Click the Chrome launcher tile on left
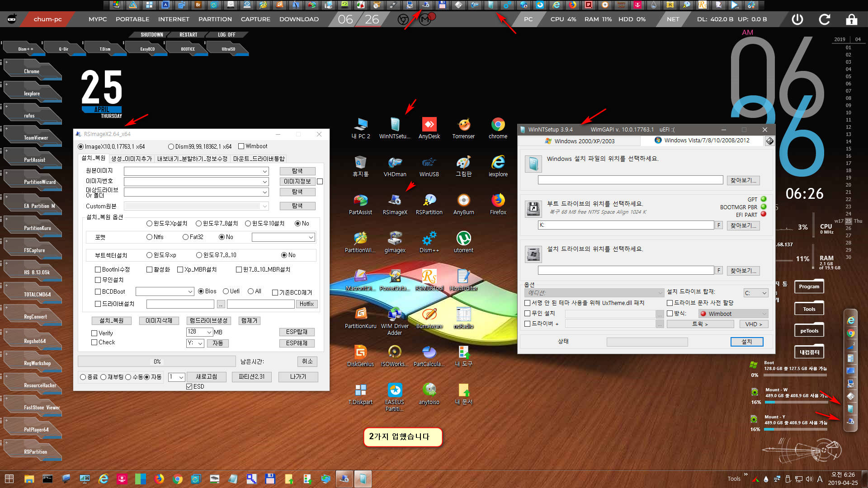This screenshot has width=868, height=488. [32, 71]
